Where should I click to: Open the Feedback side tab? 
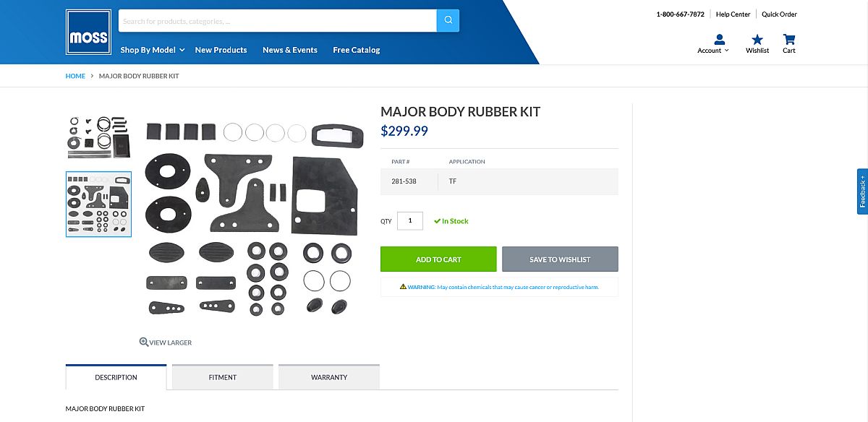pos(862,191)
